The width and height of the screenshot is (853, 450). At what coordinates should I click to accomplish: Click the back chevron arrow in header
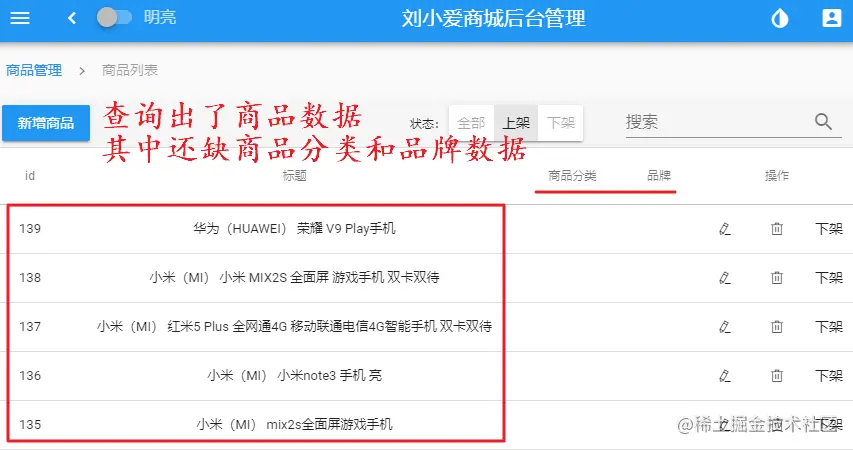72,18
